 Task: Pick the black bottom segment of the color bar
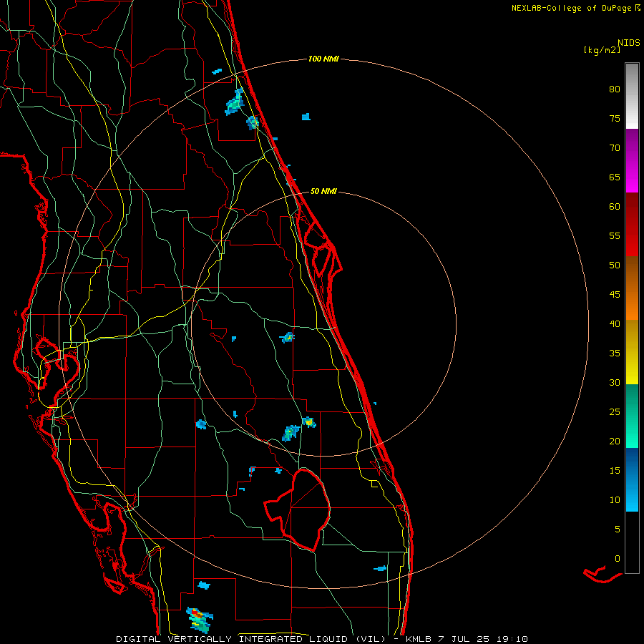click(632, 542)
